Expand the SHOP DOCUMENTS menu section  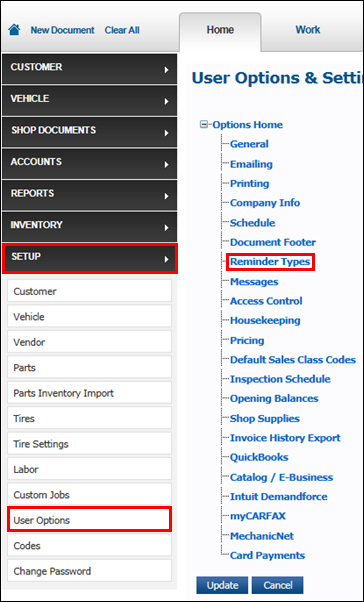coord(89,132)
